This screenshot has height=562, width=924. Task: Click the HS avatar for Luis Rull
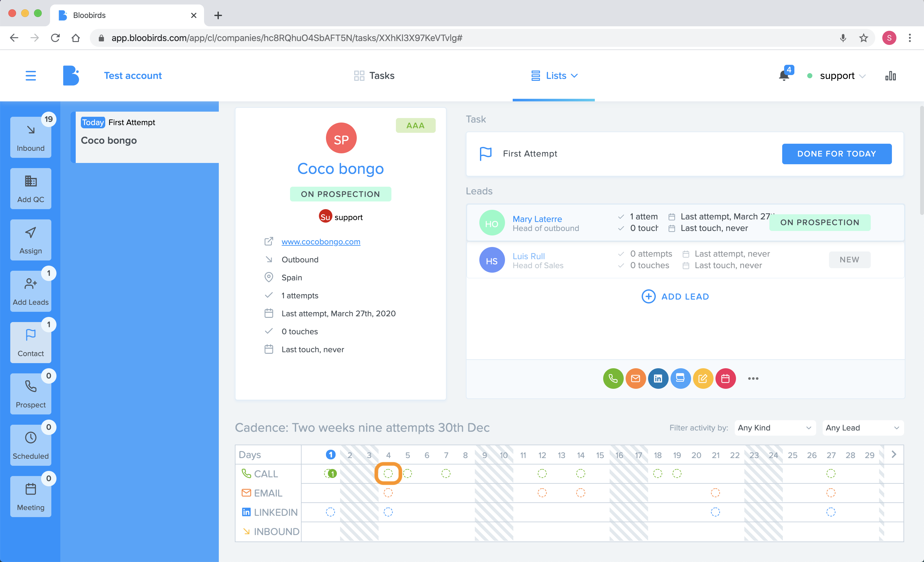492,260
